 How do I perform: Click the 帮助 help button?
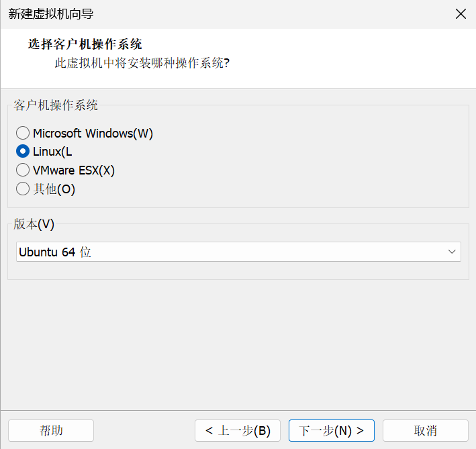coord(51,430)
